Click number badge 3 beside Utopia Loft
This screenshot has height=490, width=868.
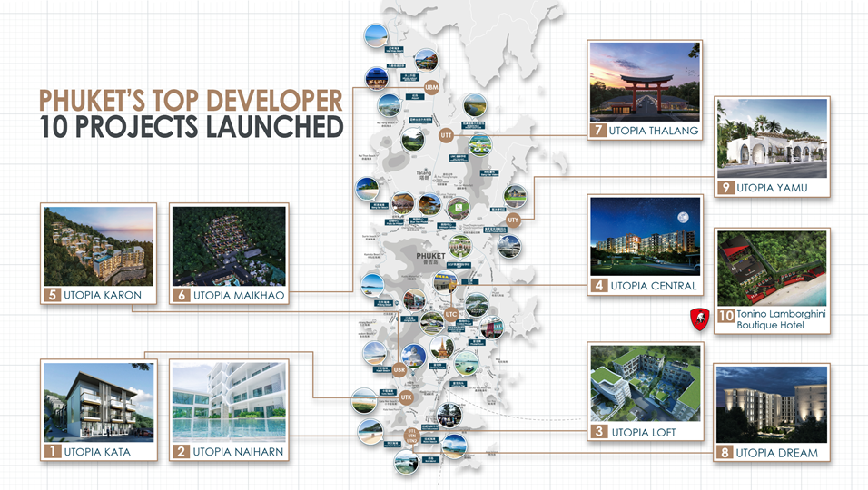tap(598, 431)
